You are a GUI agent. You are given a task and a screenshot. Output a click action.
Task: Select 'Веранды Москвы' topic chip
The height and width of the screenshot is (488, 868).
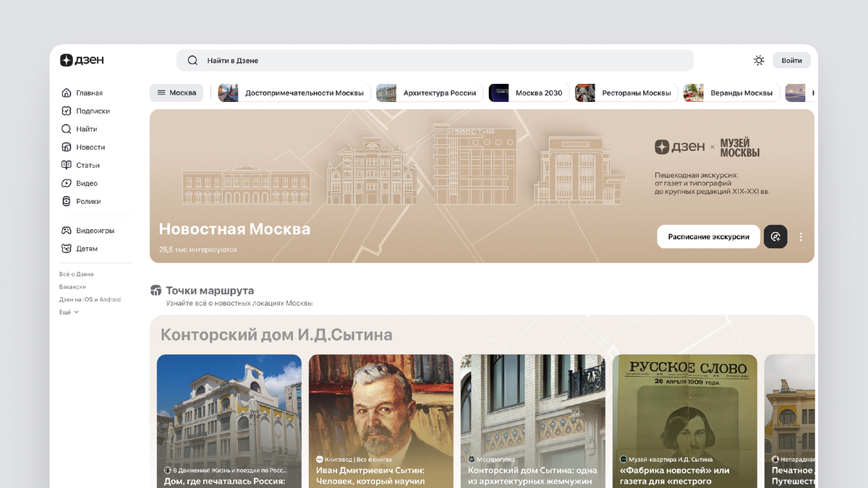click(x=732, y=93)
